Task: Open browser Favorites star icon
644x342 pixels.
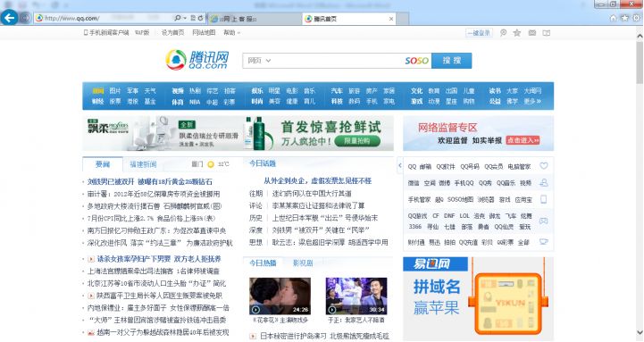Action: (624, 18)
